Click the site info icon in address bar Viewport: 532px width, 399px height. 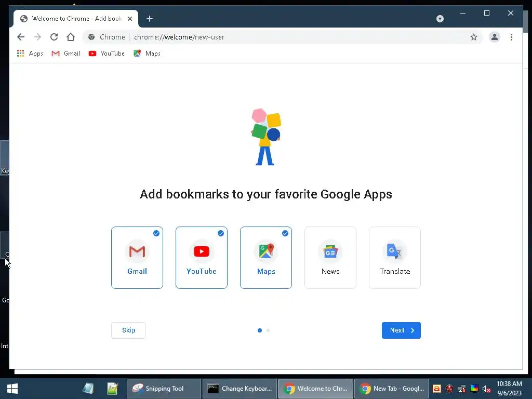[91, 37]
